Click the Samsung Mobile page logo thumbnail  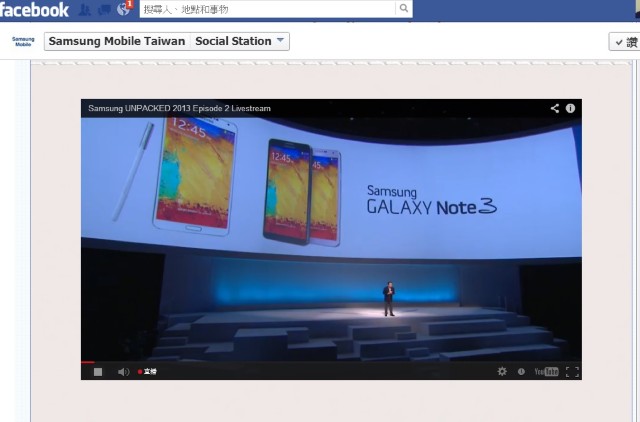(23, 41)
